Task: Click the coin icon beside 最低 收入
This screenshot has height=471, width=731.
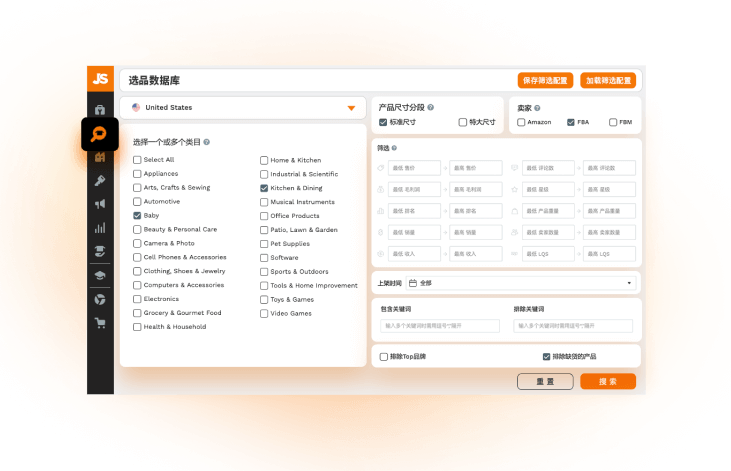Action: coord(381,254)
